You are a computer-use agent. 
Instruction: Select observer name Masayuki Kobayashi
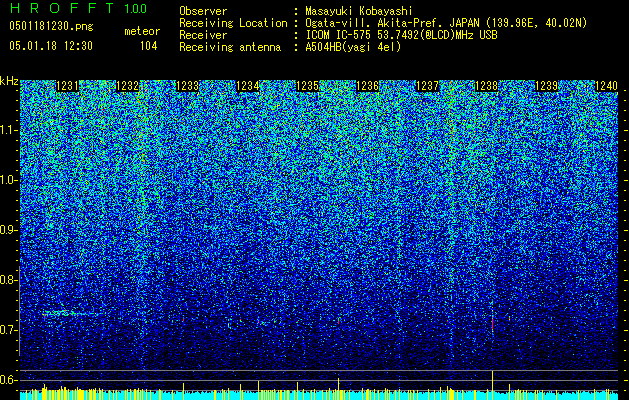[359, 11]
